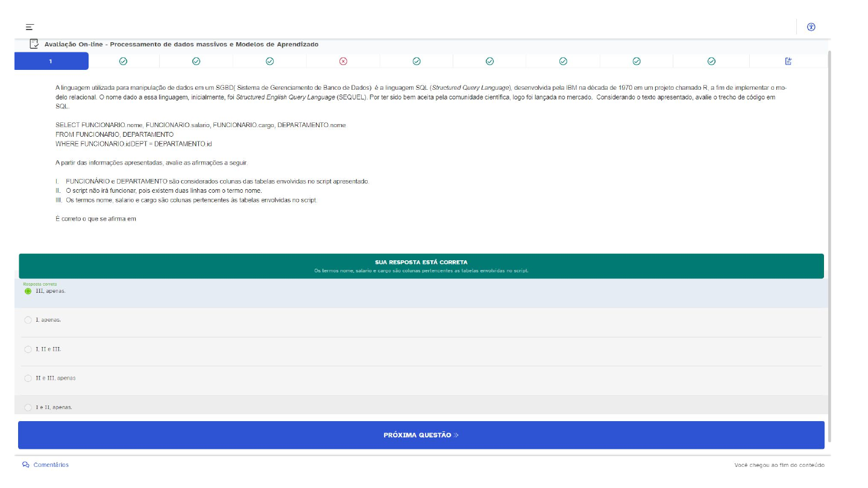Open the hamburger menu icon

(x=30, y=27)
